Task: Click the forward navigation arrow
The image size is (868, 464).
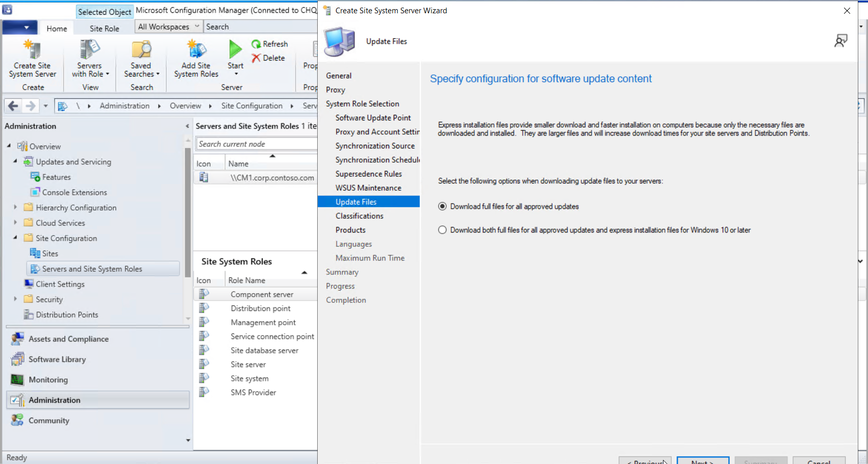Action: 31,106
